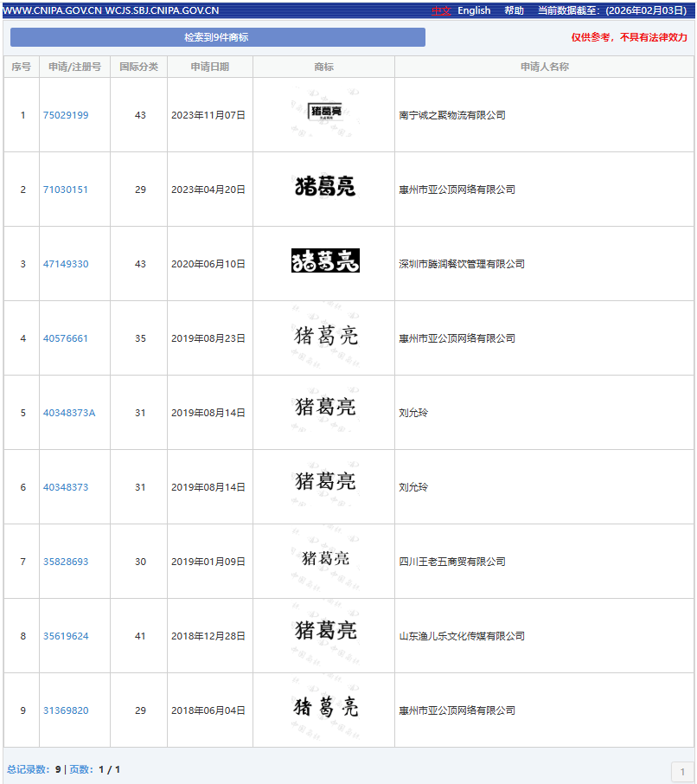The height and width of the screenshot is (784, 697).
Task: Open registration number 35828693
Action: tap(66, 562)
